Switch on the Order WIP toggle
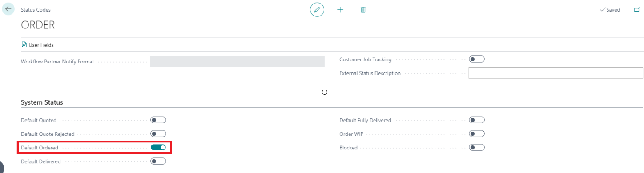 coord(477,134)
